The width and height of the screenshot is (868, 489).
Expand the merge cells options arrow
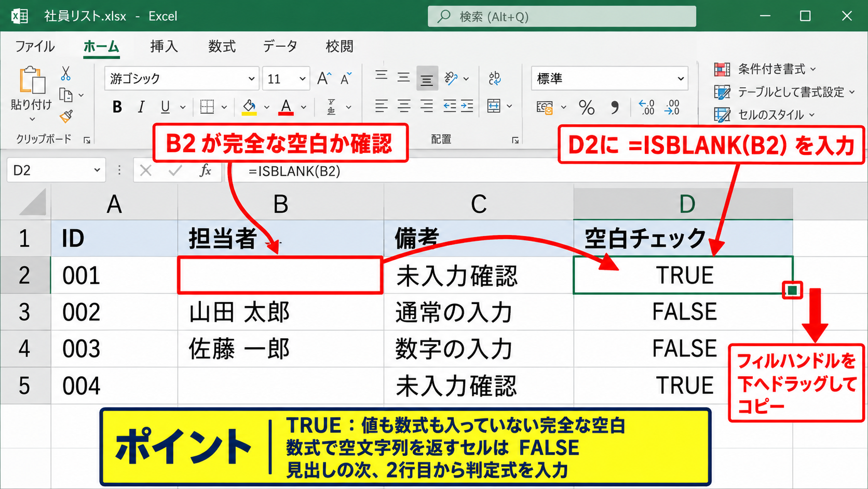pos(509,107)
